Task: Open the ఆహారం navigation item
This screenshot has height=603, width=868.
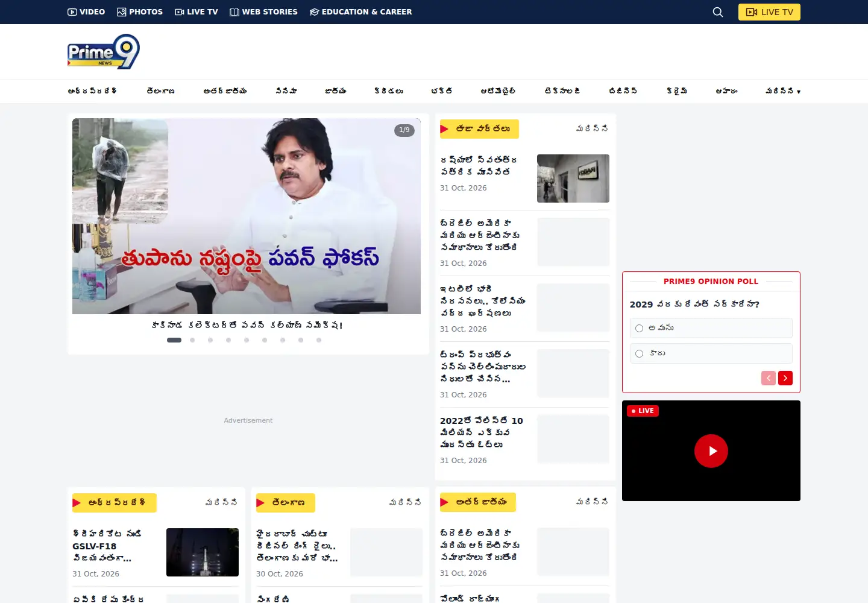Action: tap(726, 91)
